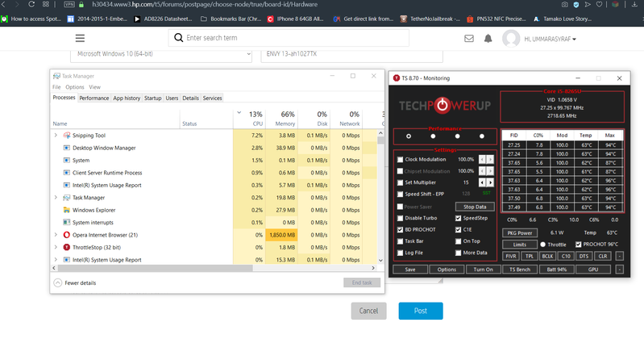The height and width of the screenshot is (339, 644).
Task: Switch to the Performance tab
Action: pyautogui.click(x=93, y=98)
